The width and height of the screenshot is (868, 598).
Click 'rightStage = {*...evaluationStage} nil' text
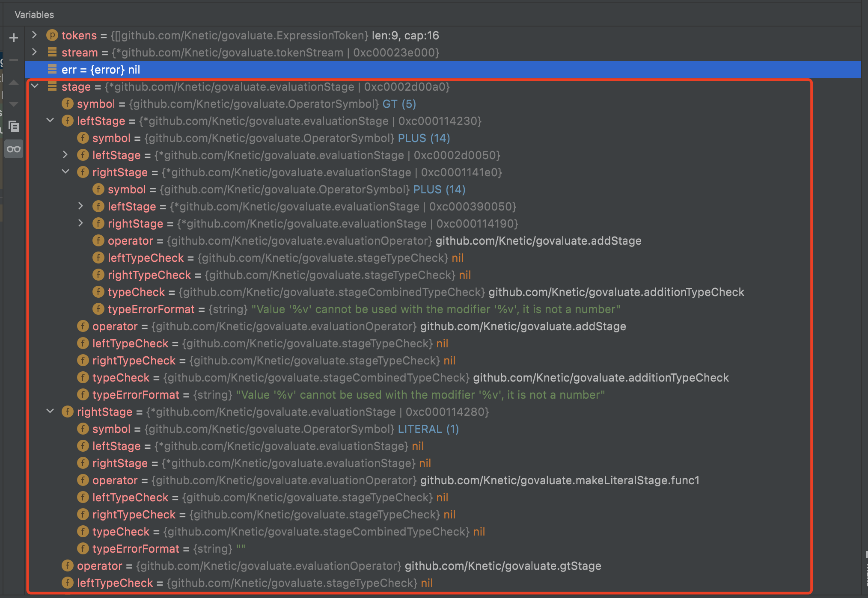coord(262,463)
